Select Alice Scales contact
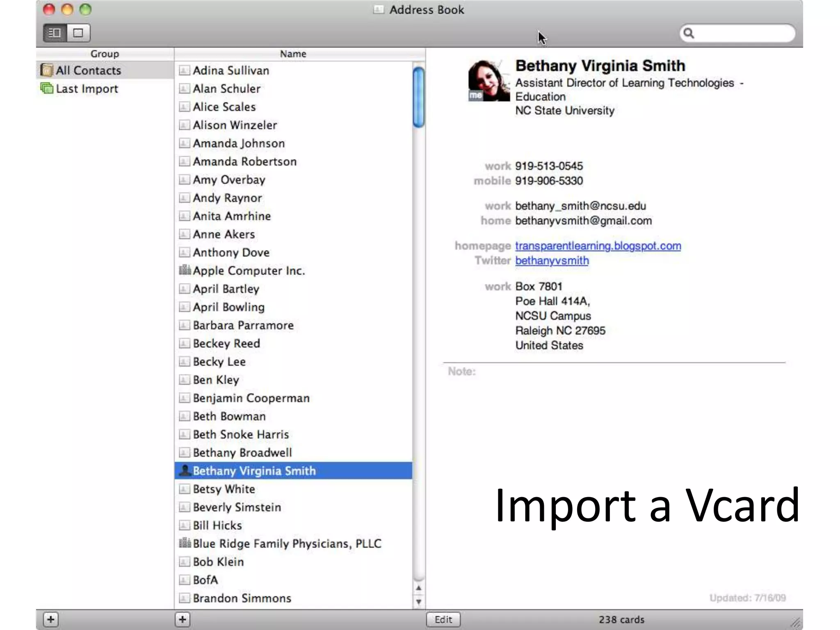Screen dimensions: 840x630 pyautogui.click(x=294, y=107)
